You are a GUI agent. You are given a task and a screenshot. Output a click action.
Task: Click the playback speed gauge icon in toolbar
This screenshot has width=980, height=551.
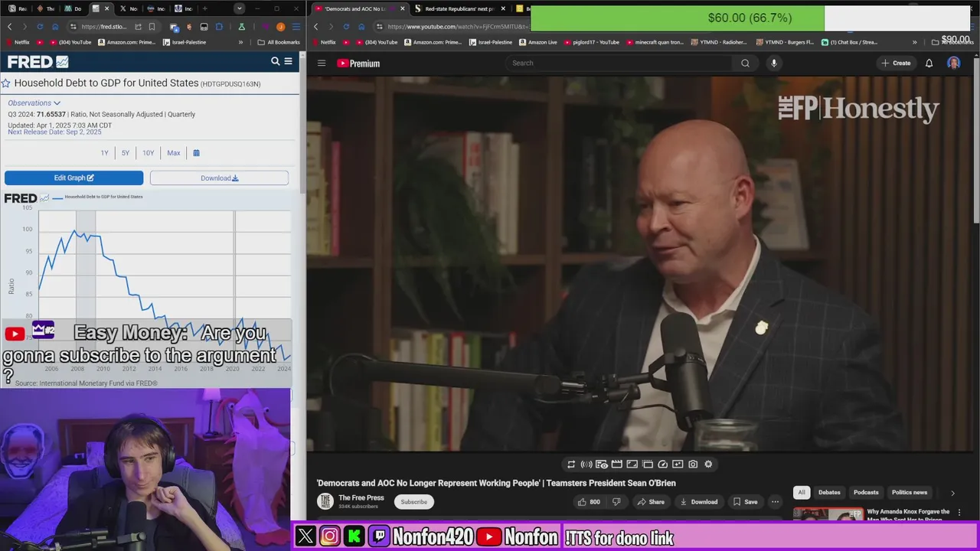[x=662, y=464]
